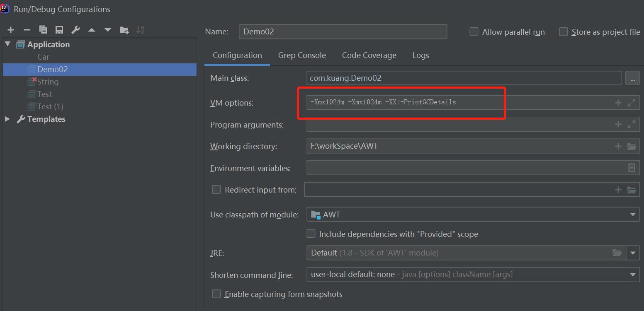
Task: Switch to the Code Coverage tab
Action: point(369,55)
